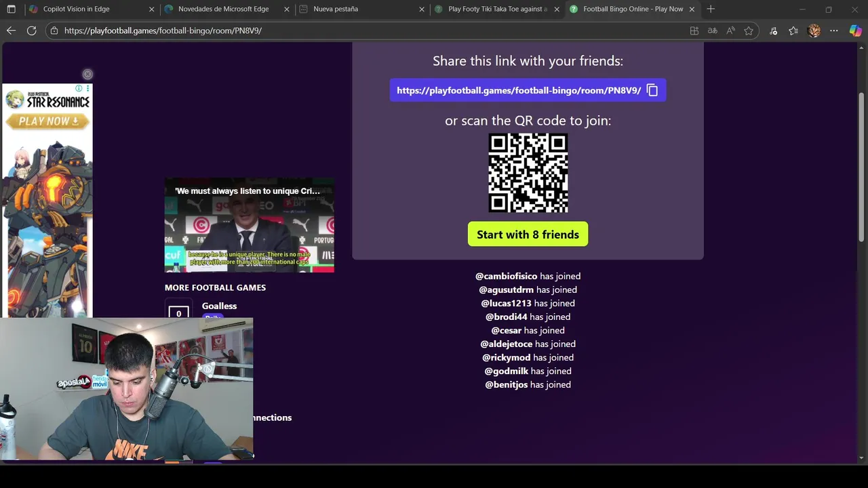Click @brodi44 has joined entry
This screenshot has width=868, height=488.
coord(528,317)
